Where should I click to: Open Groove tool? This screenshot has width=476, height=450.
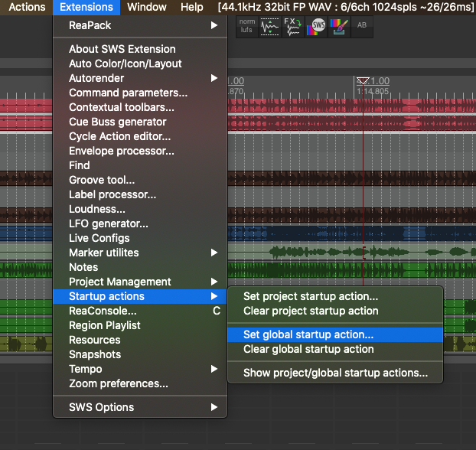pyautogui.click(x=140, y=180)
